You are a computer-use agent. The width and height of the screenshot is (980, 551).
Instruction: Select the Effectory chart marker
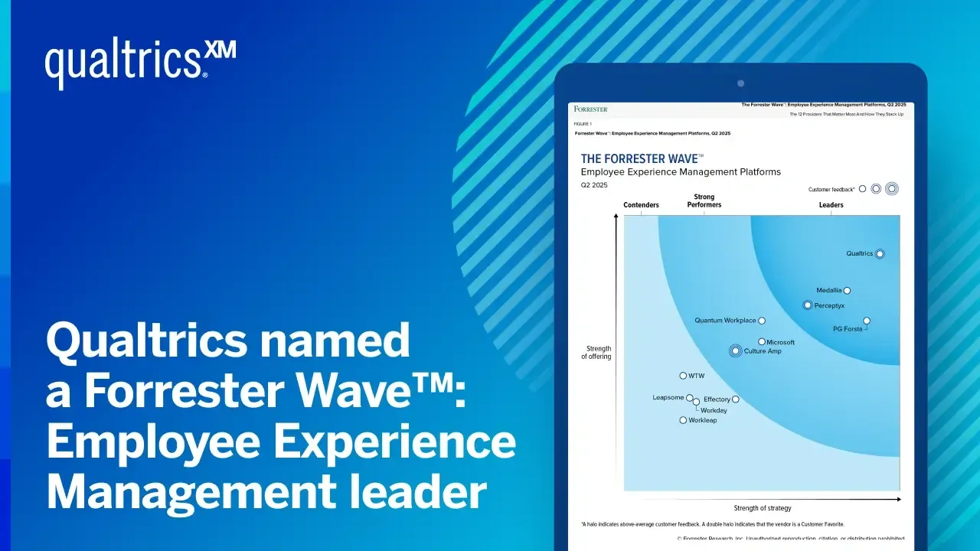pyautogui.click(x=736, y=399)
